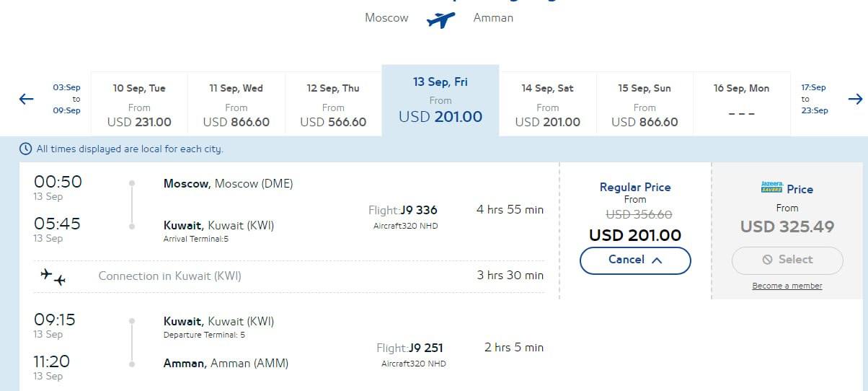Select the 13 Sep, Fri date tab
The width and height of the screenshot is (868, 391).
click(440, 100)
